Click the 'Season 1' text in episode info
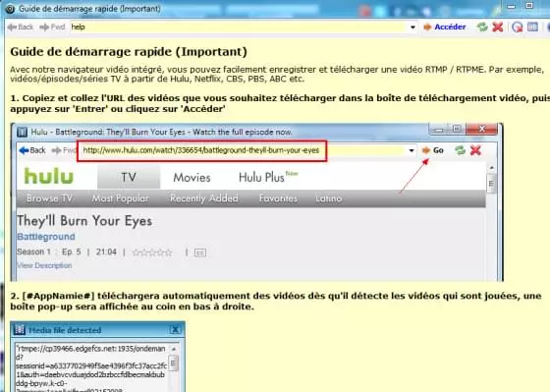Screen dimensions: 550x392 (x=34, y=252)
